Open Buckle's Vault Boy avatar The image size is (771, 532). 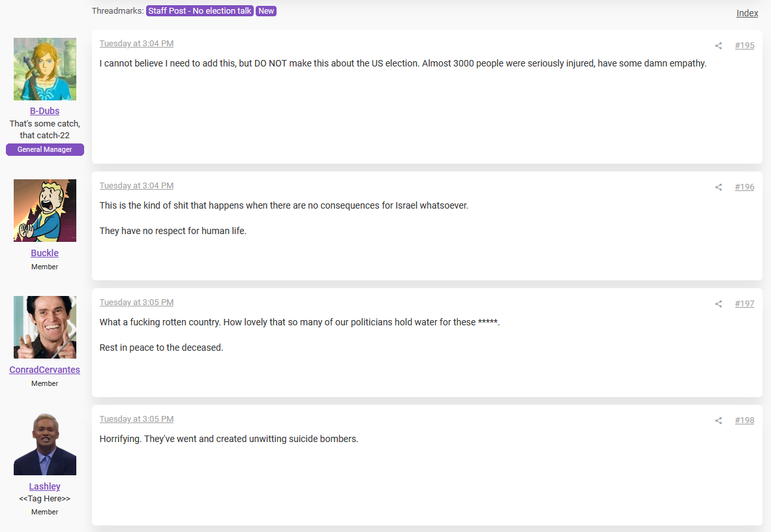(x=45, y=211)
